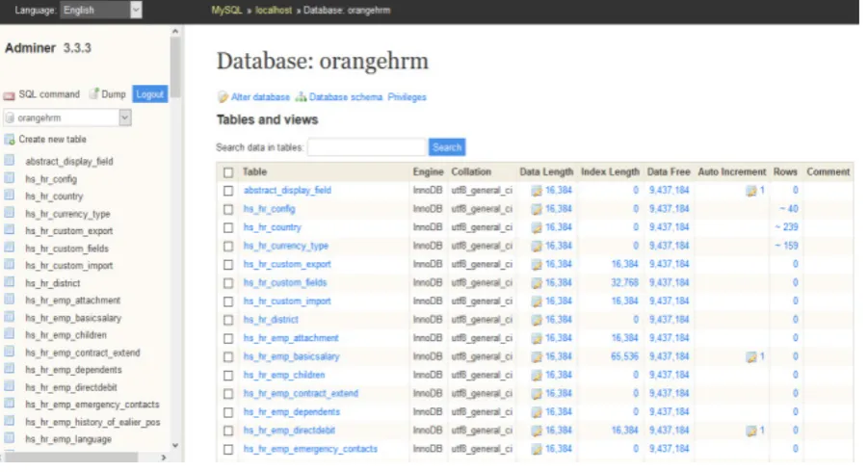Open the SQL command link
Image resolution: width=868 pixels, height=472 pixels.
(49, 94)
